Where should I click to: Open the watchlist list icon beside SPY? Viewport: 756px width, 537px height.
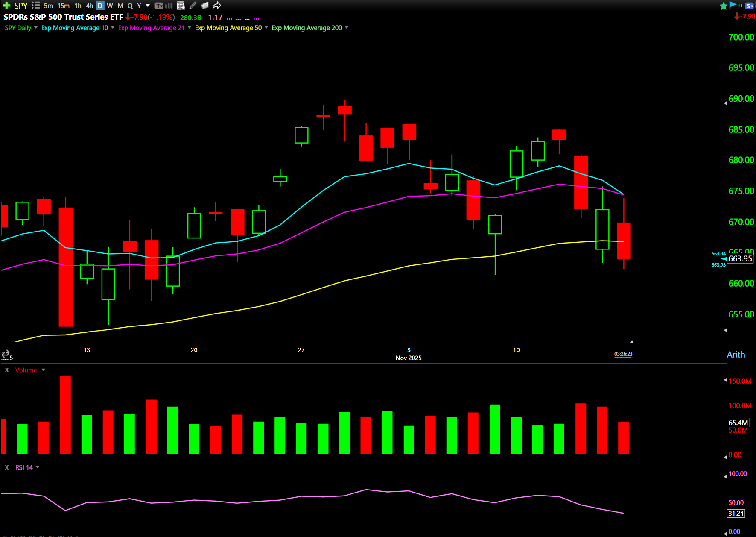coord(36,6)
